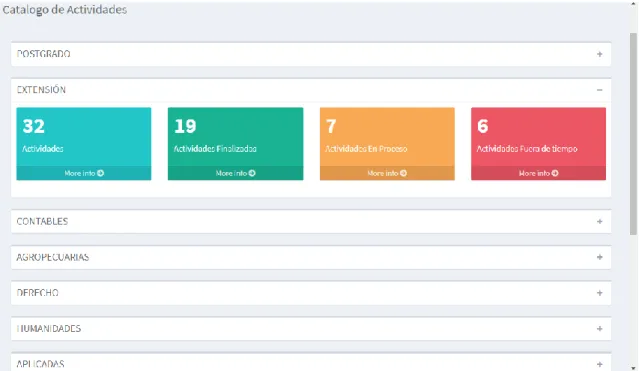Open More info for Actividades Finalizadas
The image size is (639, 371).
click(x=236, y=173)
